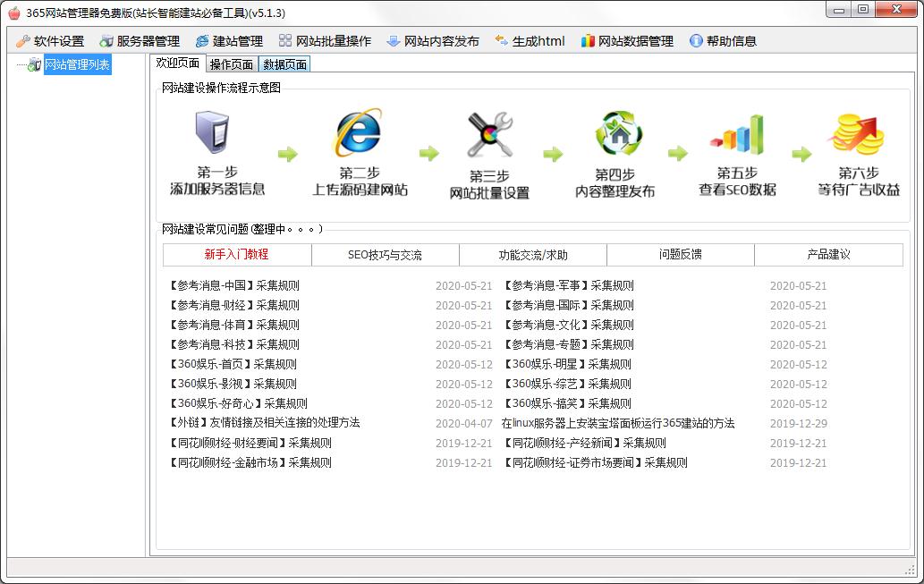Select the 新手入门教程 category tab
The height and width of the screenshot is (584, 924).
point(237,255)
